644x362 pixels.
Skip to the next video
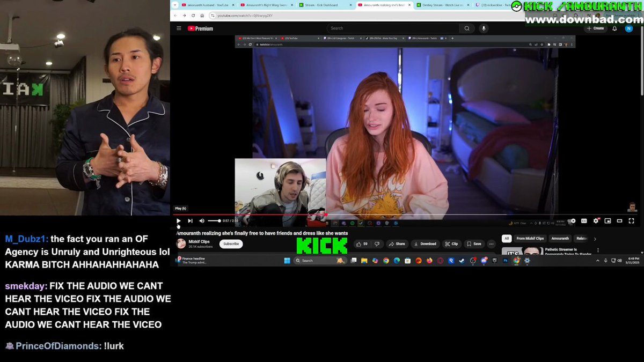[x=190, y=220]
